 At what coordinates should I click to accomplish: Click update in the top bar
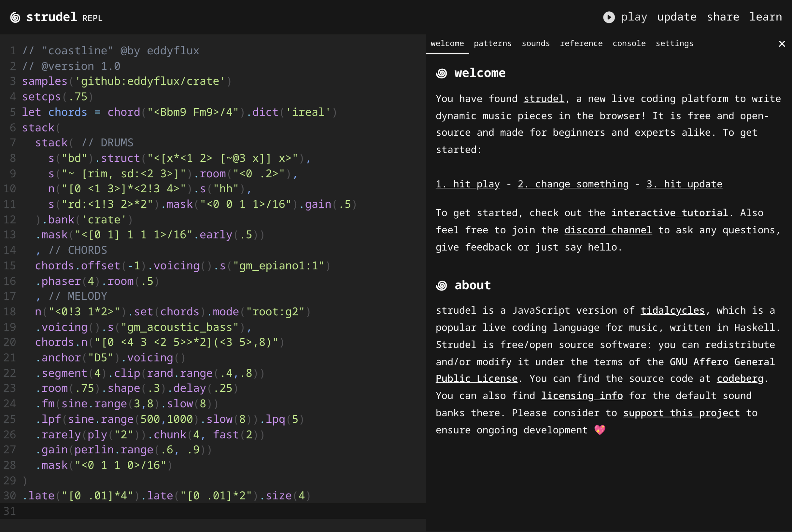click(x=677, y=17)
